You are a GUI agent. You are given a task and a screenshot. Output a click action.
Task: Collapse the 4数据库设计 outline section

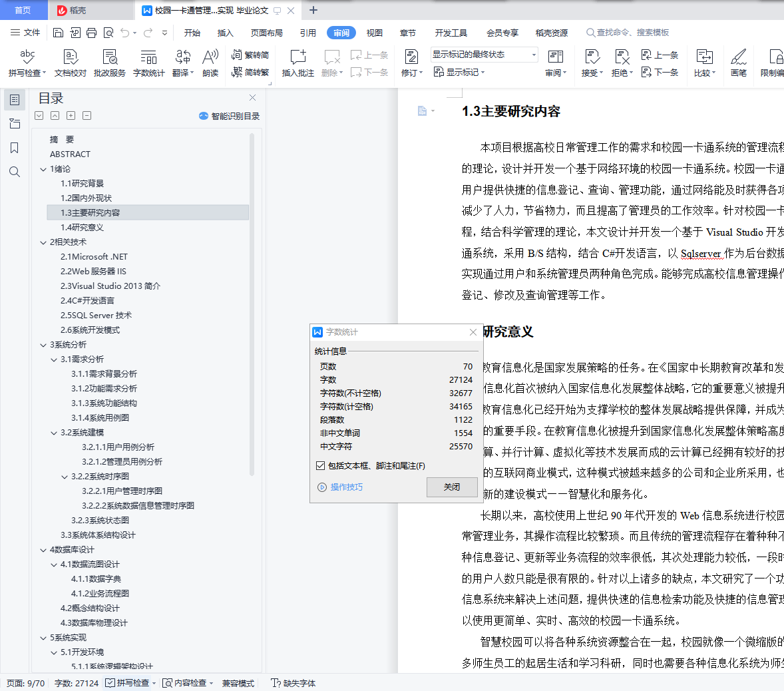pyautogui.click(x=43, y=550)
